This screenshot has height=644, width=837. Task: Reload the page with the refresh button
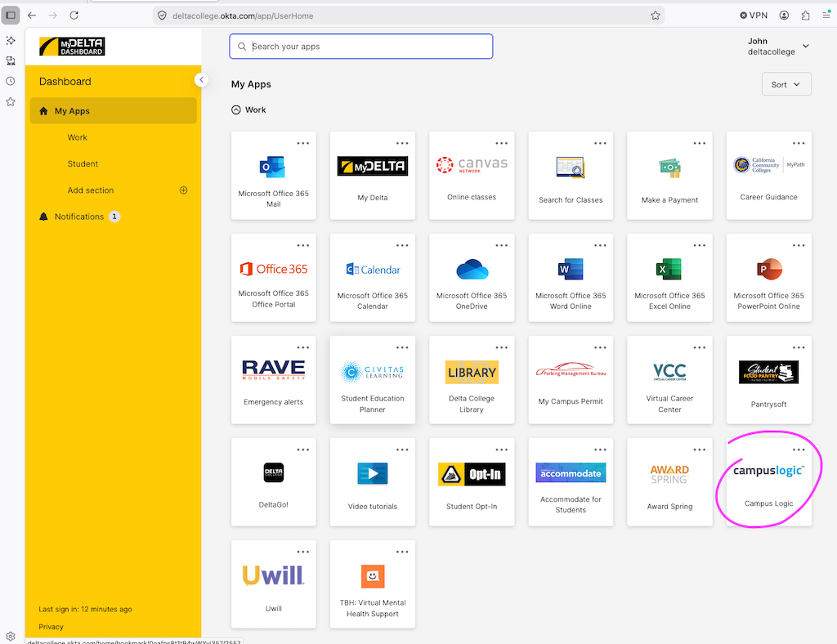click(74, 16)
